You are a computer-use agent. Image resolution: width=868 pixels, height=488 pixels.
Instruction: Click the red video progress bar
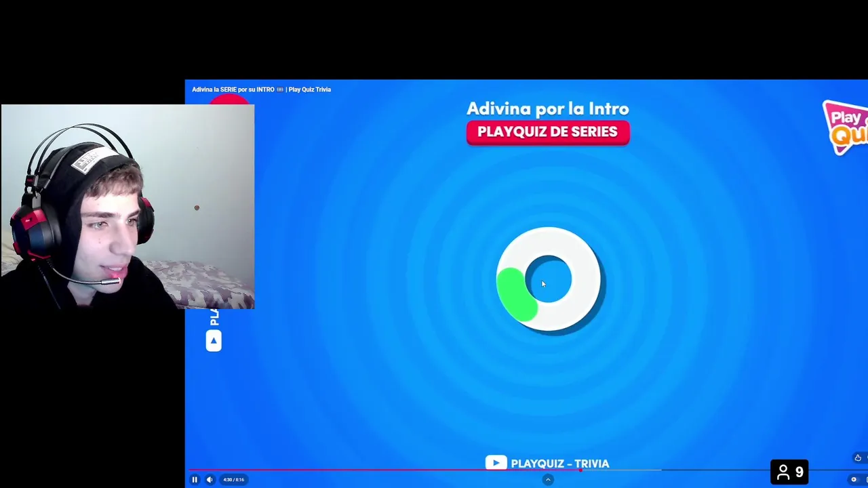click(x=384, y=470)
